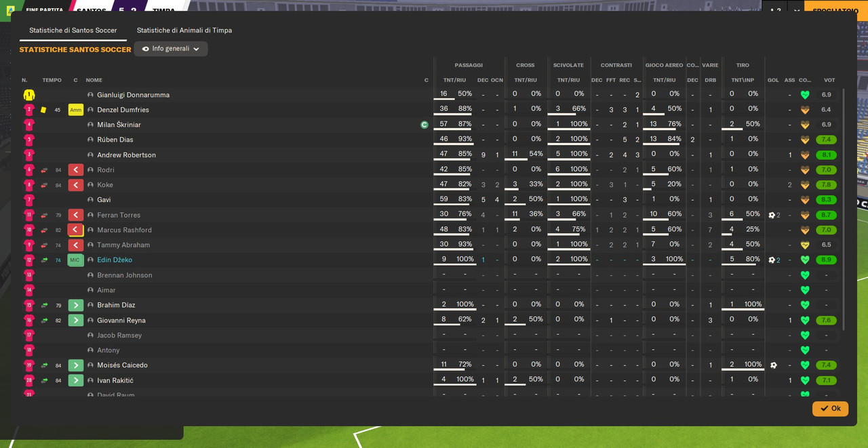This screenshot has width=868, height=448.
Task: Click the person icon beside Gianluigi Donnarumma
Action: tap(90, 95)
